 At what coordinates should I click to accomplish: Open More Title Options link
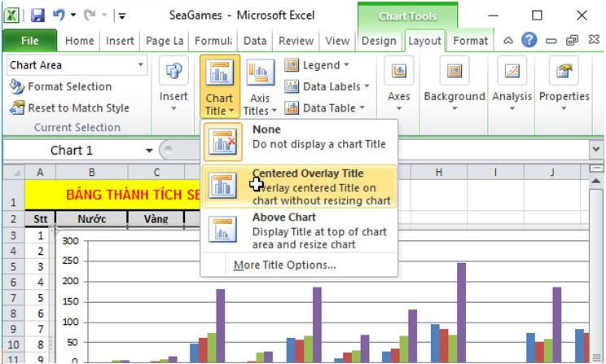coord(284,265)
